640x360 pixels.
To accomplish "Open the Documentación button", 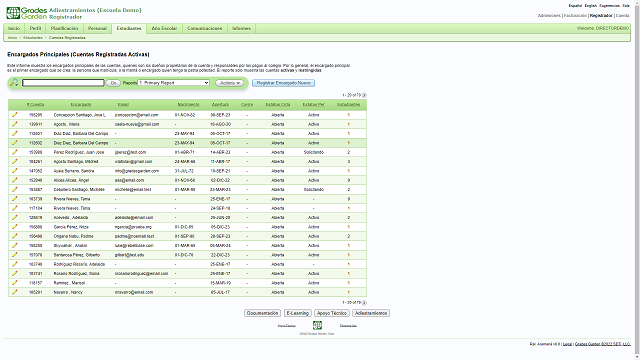I will tap(262, 313).
